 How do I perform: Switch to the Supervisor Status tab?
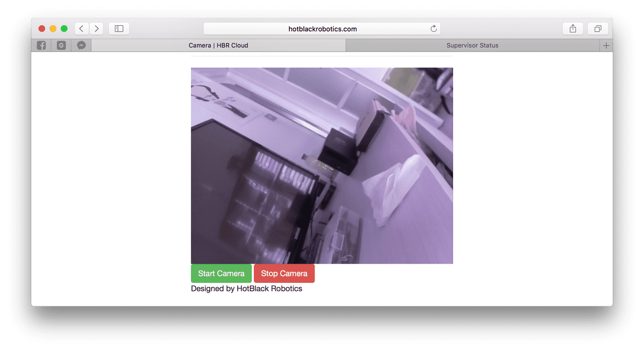(x=472, y=46)
